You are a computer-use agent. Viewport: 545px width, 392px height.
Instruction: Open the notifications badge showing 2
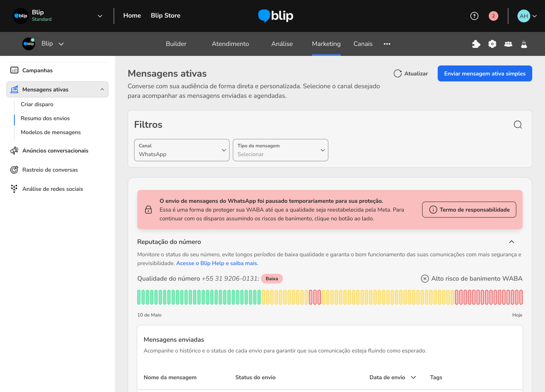(493, 16)
